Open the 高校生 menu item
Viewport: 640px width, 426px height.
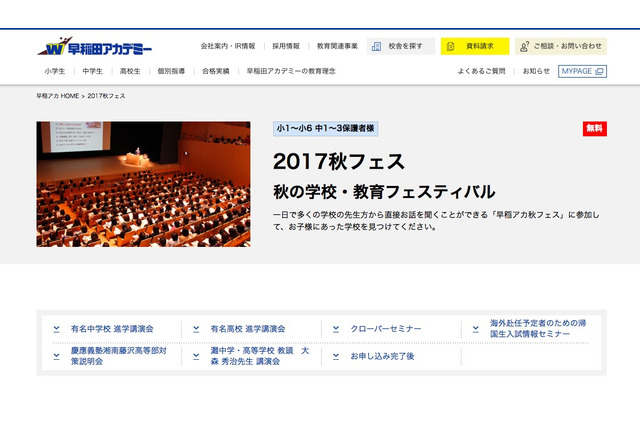pos(130,71)
